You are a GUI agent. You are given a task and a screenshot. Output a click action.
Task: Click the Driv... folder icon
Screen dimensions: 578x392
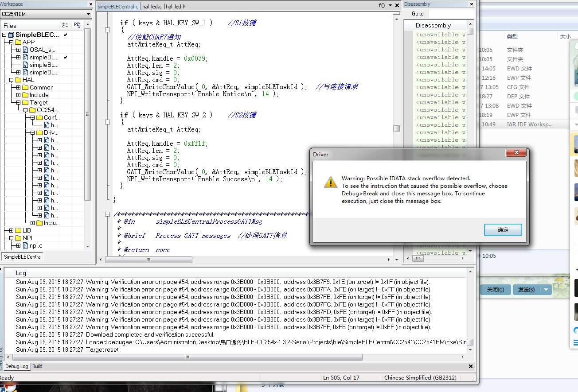point(39,132)
